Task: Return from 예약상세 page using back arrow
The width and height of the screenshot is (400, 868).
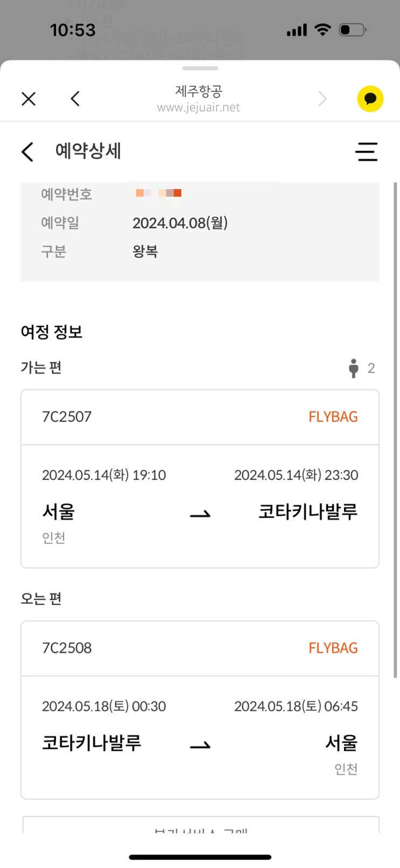Action: (28, 152)
